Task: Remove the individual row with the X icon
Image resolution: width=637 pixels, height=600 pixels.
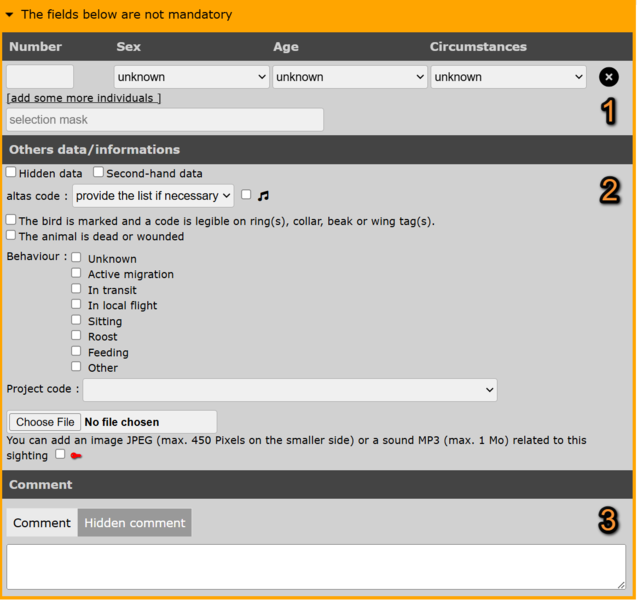Action: 609,77
